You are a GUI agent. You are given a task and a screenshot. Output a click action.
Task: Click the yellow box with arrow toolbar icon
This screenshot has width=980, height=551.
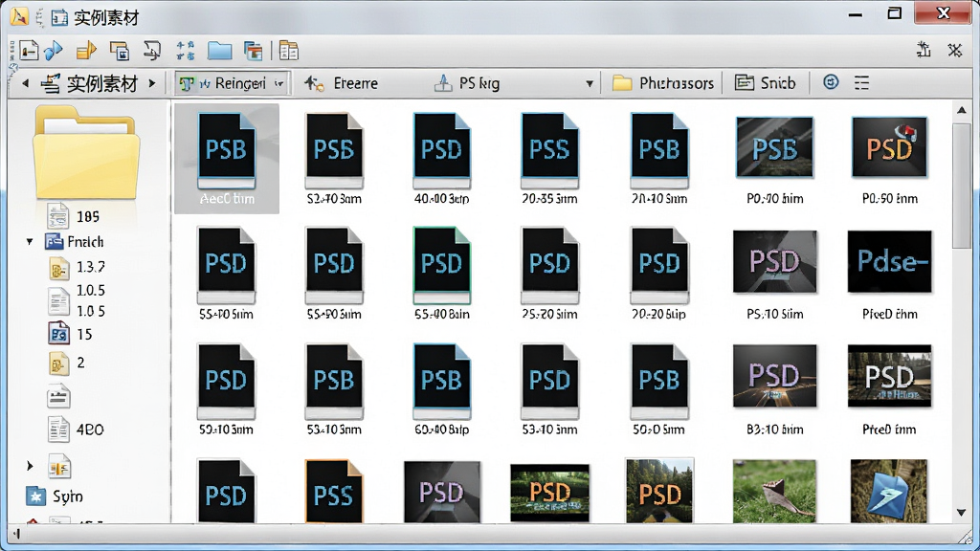coord(85,51)
